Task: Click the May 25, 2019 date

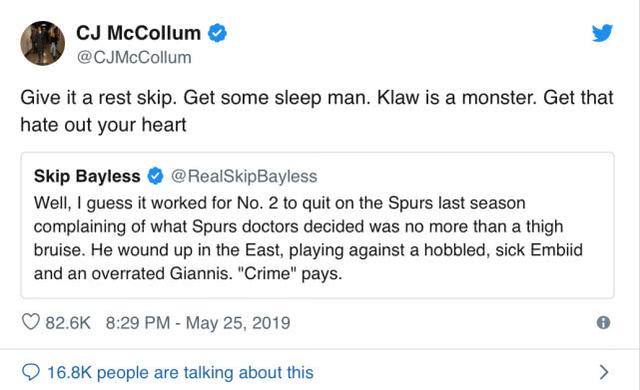Action: coord(238,323)
